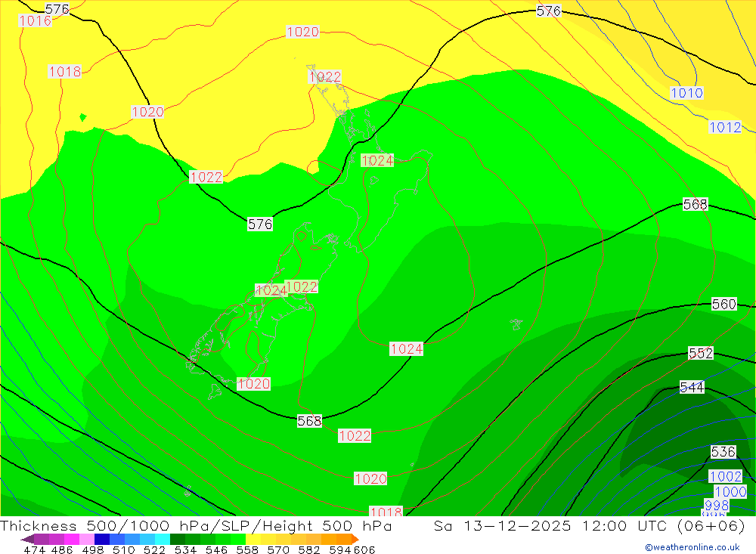The width and height of the screenshot is (756, 554).
Task: Click the '1018' label below the '1016' label
Action: (64, 71)
